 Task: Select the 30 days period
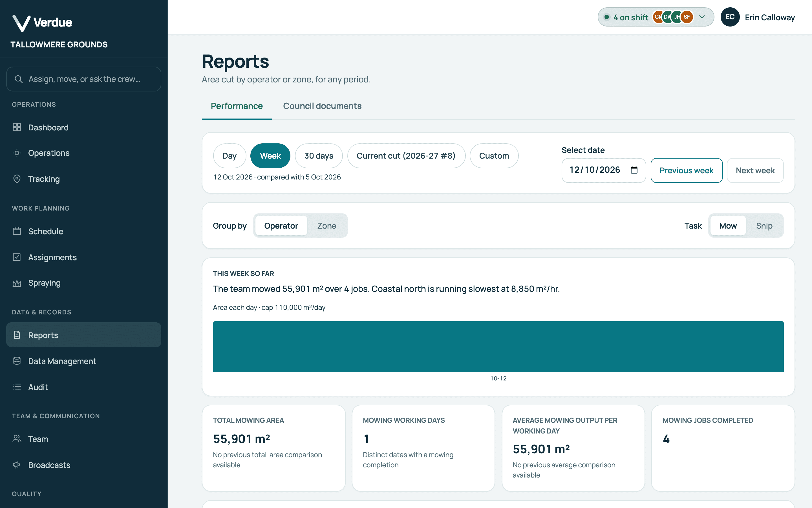pos(319,156)
